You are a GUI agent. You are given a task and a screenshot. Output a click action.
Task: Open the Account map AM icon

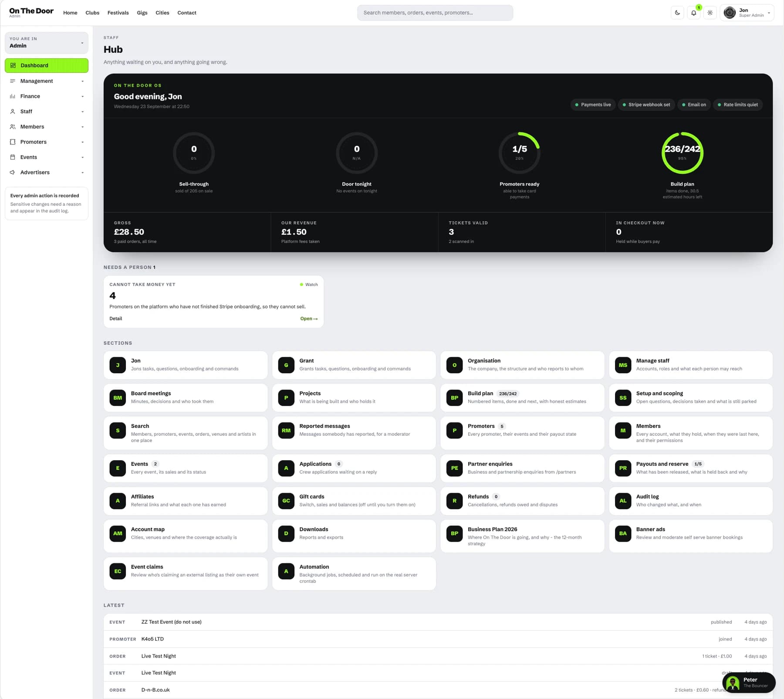coord(118,533)
